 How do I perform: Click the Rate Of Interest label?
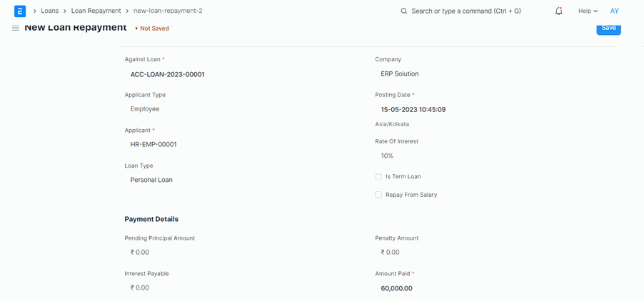pos(397,141)
